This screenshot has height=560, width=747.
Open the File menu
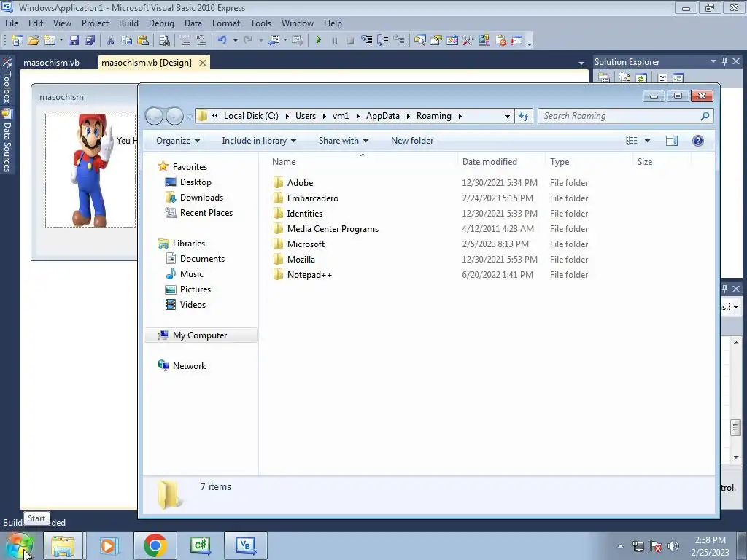pos(12,23)
